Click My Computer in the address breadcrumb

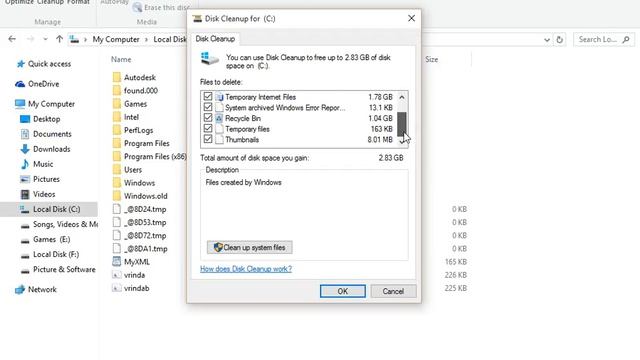coord(116,39)
